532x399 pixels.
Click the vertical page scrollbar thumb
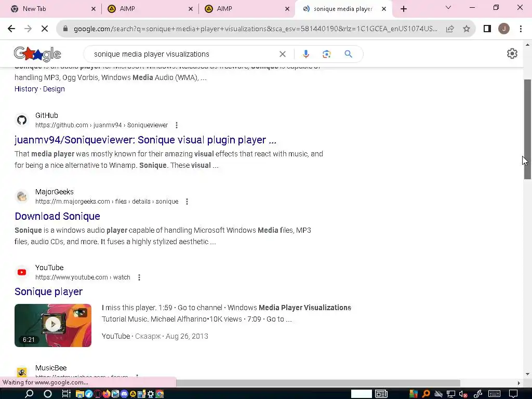527,129
